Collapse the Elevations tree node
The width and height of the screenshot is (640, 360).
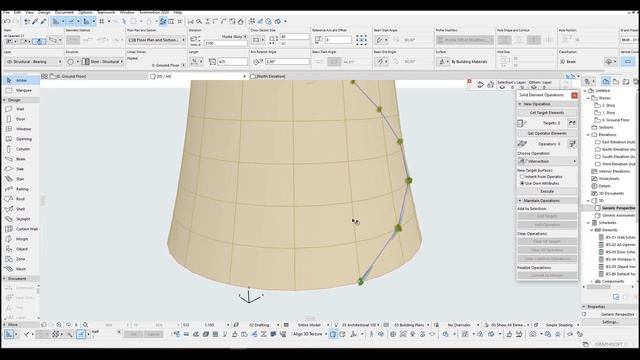tap(589, 135)
